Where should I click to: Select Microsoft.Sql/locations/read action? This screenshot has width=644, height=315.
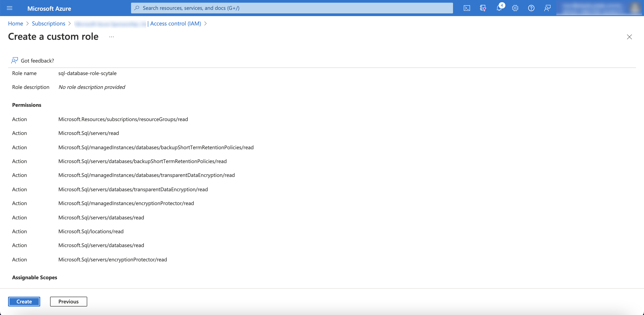pos(91,231)
